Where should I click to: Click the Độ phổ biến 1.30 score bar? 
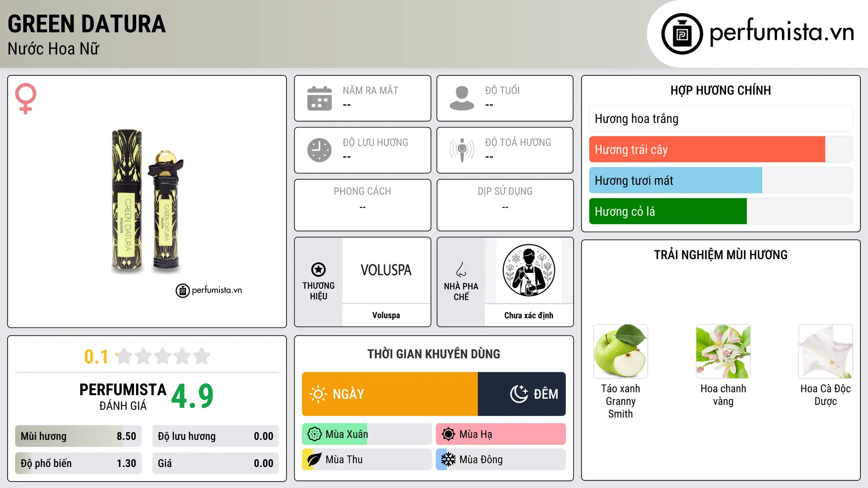pyautogui.click(x=78, y=463)
